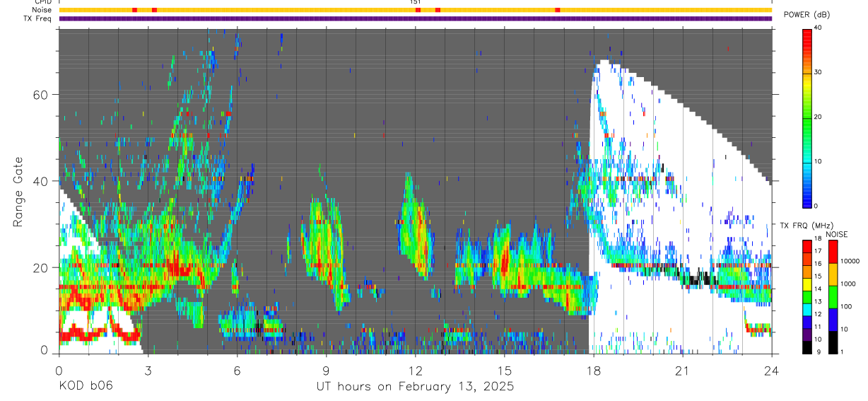Click the TX Freq row label at top left
Image resolution: width=868 pixels, height=401 pixels.
(38, 18)
